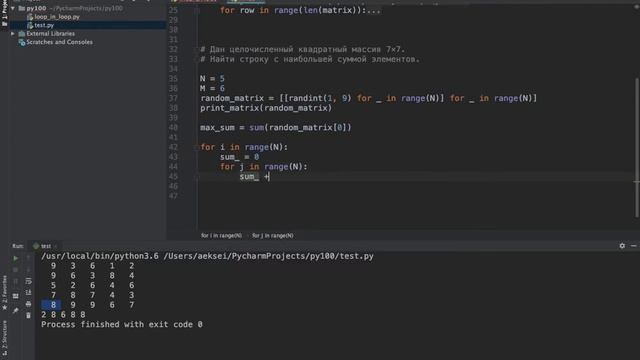Click the Up the stack trace arrow
The height and width of the screenshot is (360, 640).
28,258
